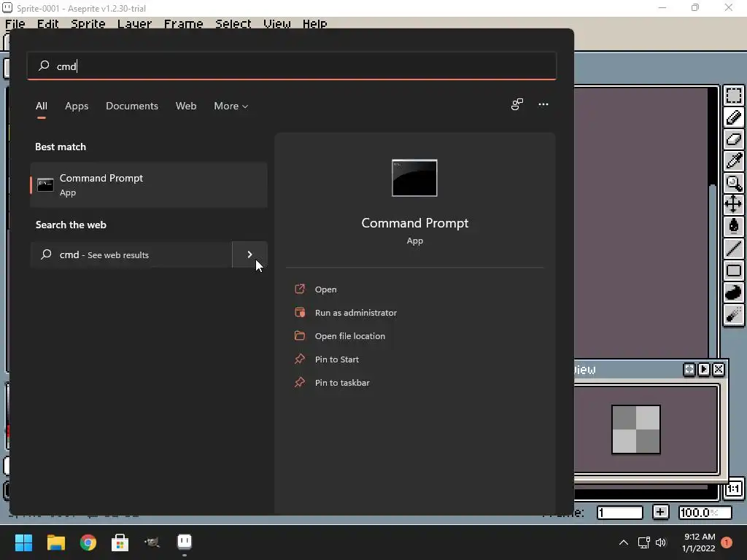Click Run as administrator
This screenshot has width=747, height=560.
(x=355, y=312)
